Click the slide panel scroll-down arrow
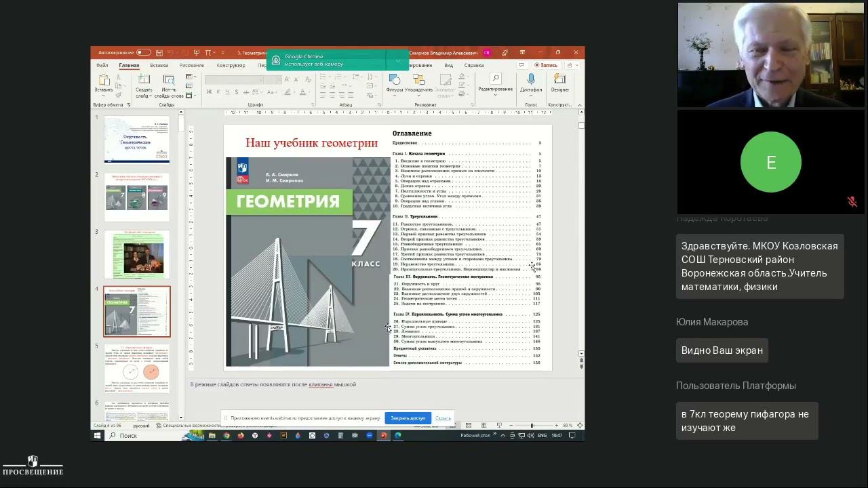 click(x=181, y=418)
